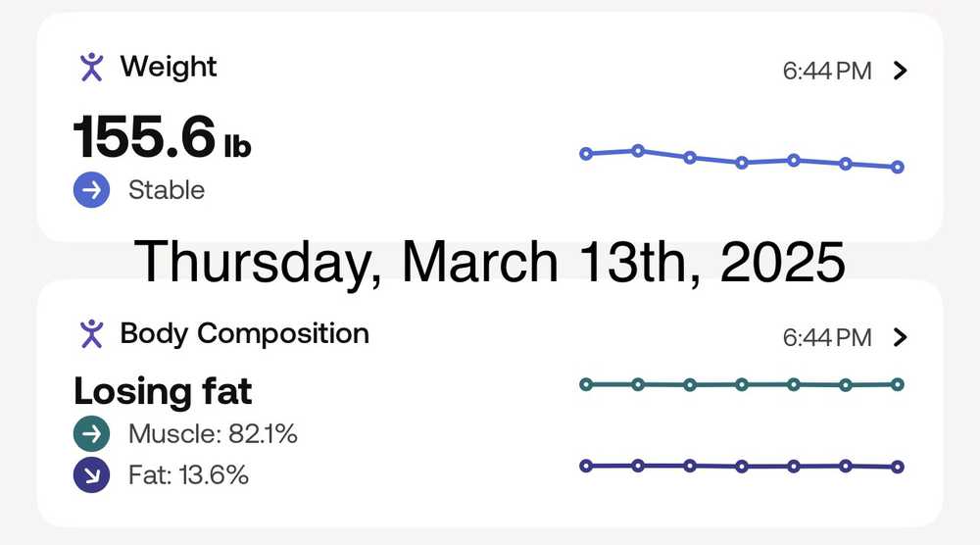Click the Body Composition 6:44 PM timestamp

click(827, 338)
